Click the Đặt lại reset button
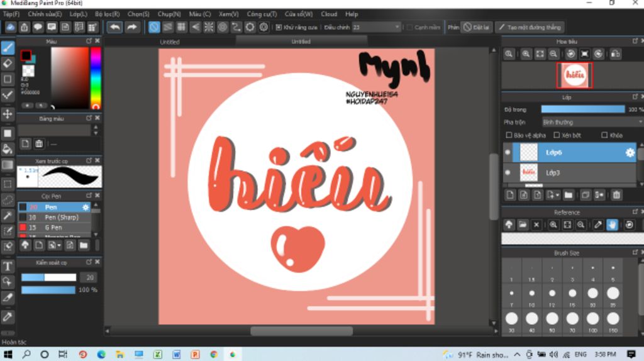Screen dimensions: 644x361 (x=477, y=28)
